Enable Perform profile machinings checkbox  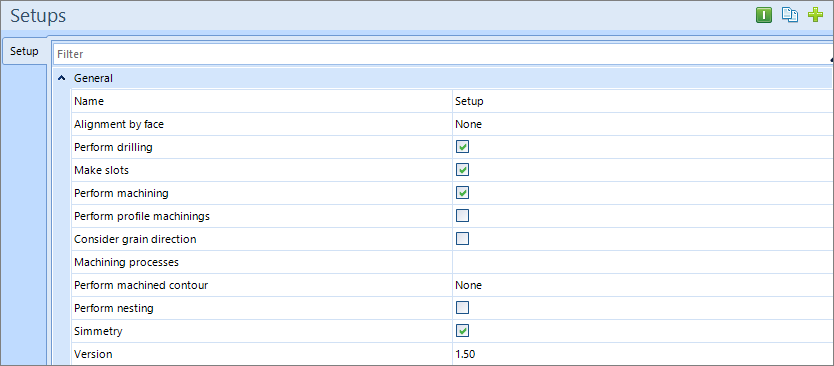click(x=463, y=215)
